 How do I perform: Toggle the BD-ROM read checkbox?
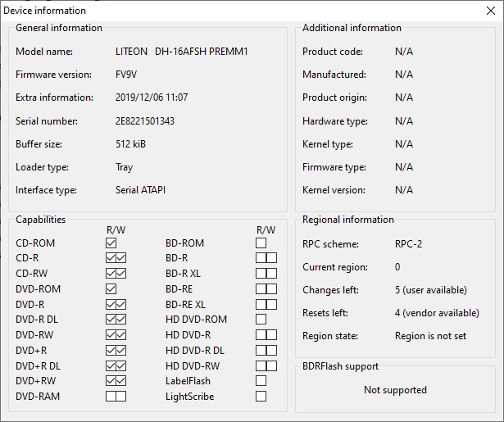[261, 243]
